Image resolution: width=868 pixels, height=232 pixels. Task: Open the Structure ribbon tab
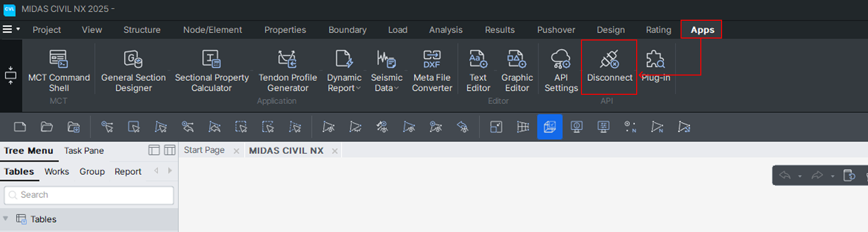click(x=142, y=30)
